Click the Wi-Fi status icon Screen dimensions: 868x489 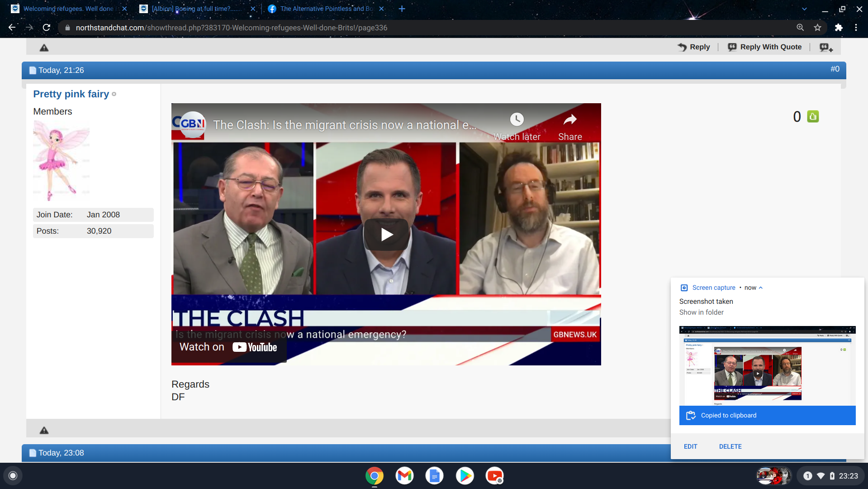tap(821, 476)
